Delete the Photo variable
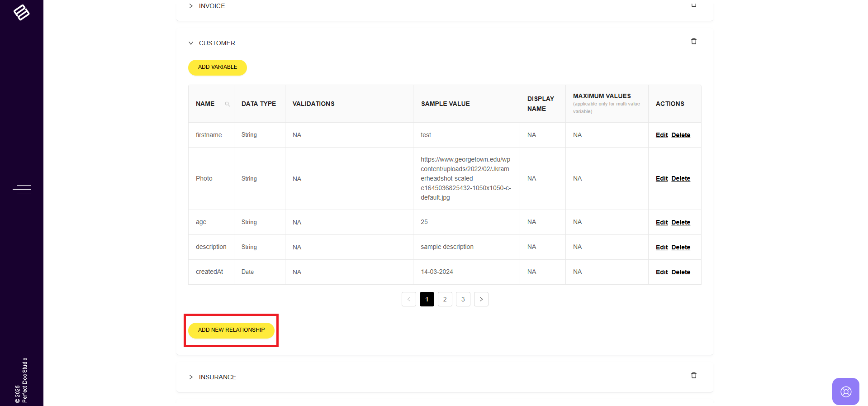The width and height of the screenshot is (868, 406). [680, 178]
